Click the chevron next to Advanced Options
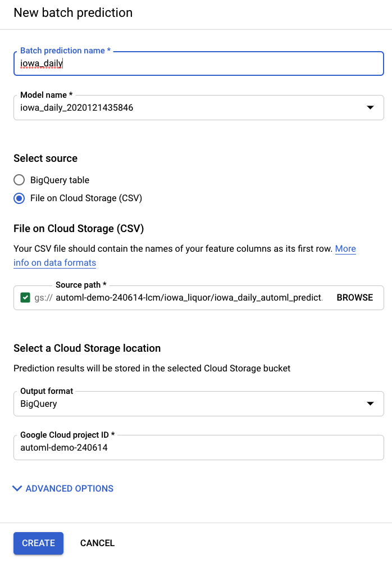The image size is (392, 563). point(17,488)
